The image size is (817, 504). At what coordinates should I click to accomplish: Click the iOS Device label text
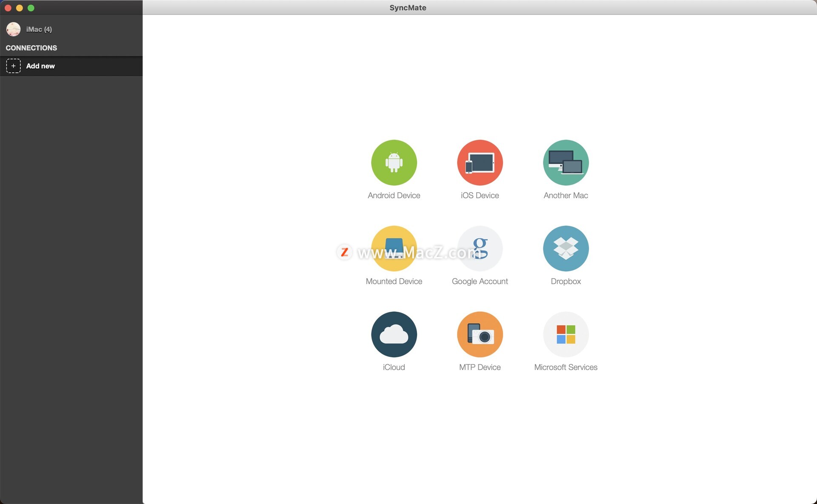click(x=480, y=196)
